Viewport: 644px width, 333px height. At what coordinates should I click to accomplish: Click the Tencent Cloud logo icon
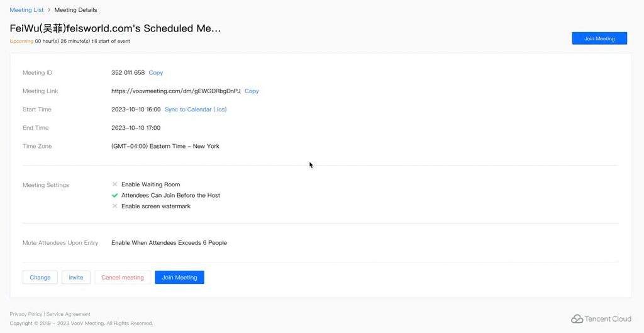[x=577, y=319]
